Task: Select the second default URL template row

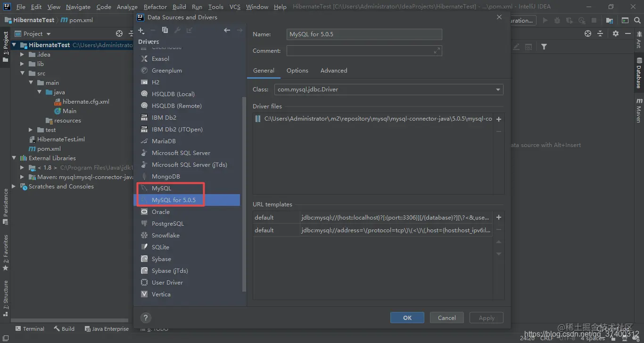Action: 372,230
